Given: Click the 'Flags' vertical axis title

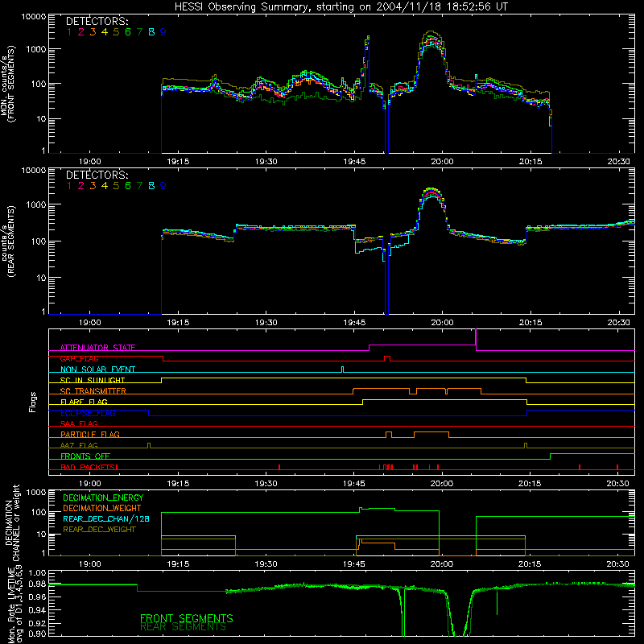Looking at the screenshot, I should pyautogui.click(x=33, y=402).
